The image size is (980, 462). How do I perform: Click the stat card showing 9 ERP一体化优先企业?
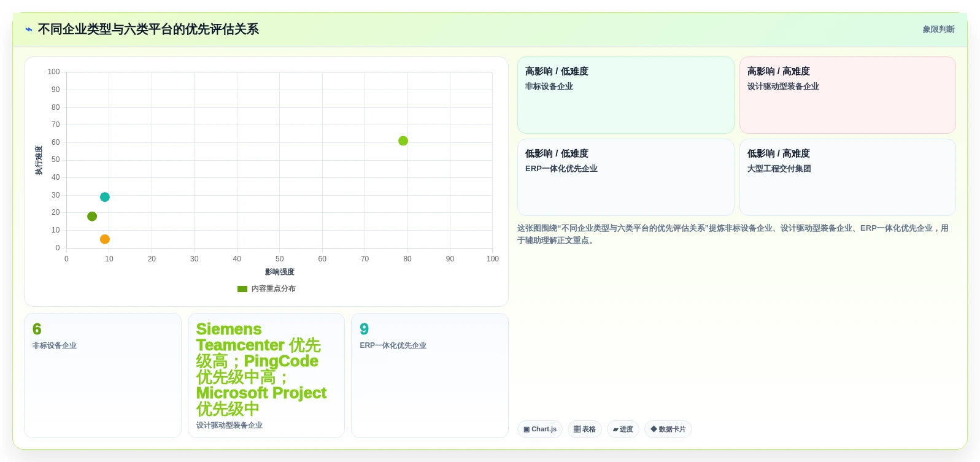click(430, 375)
